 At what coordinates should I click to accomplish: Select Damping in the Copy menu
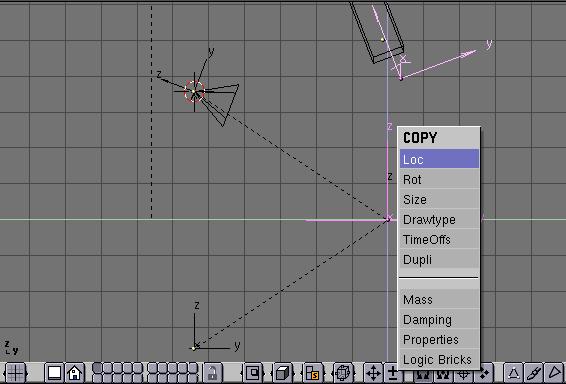(439, 319)
